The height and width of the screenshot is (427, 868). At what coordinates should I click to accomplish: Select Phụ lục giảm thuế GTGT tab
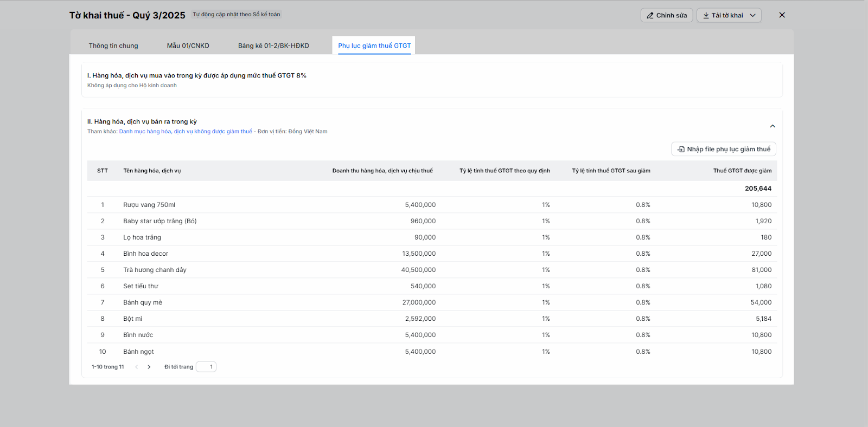(x=374, y=46)
